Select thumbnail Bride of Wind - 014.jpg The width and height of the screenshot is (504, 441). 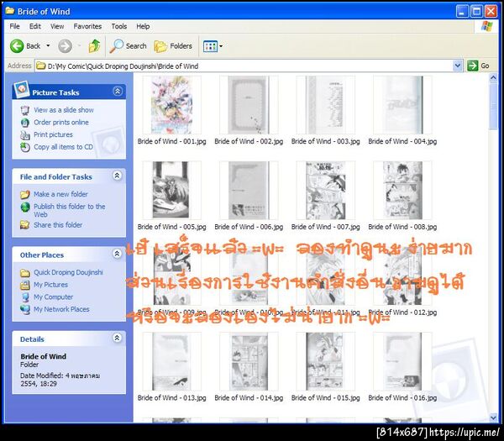coord(249,361)
